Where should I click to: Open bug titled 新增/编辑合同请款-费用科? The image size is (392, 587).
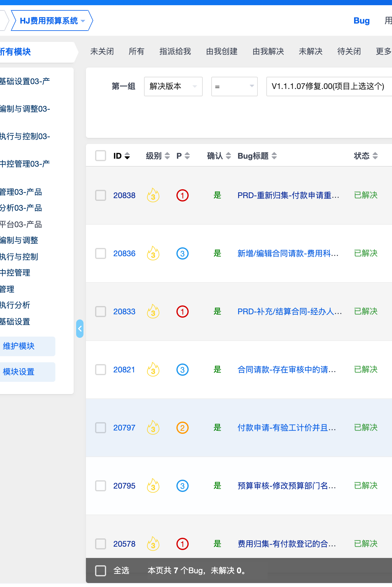tap(288, 253)
